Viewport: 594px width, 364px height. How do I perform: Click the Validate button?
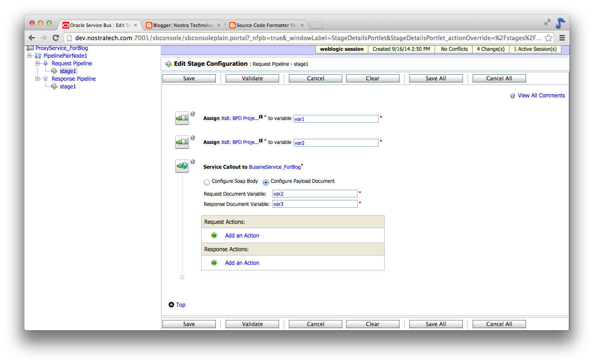252,78
